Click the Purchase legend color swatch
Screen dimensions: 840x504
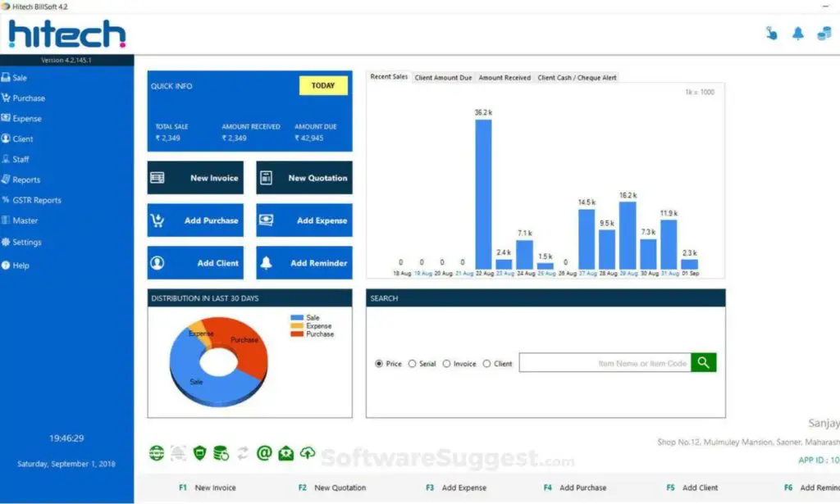point(297,334)
